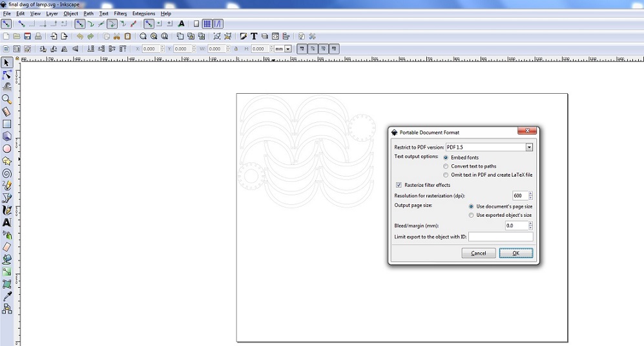Select the Spray tool
The image size is (644, 346).
coord(6,235)
